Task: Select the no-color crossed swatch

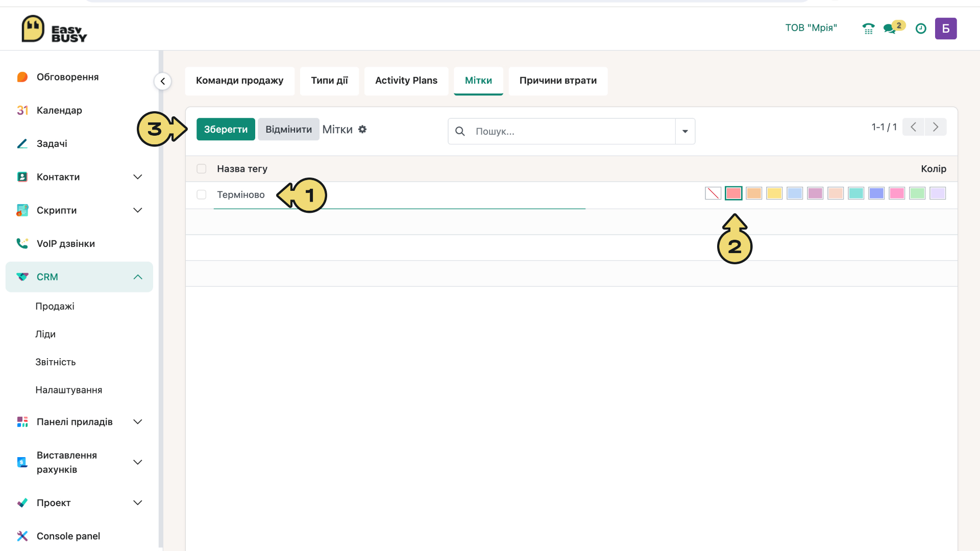Action: tap(713, 193)
